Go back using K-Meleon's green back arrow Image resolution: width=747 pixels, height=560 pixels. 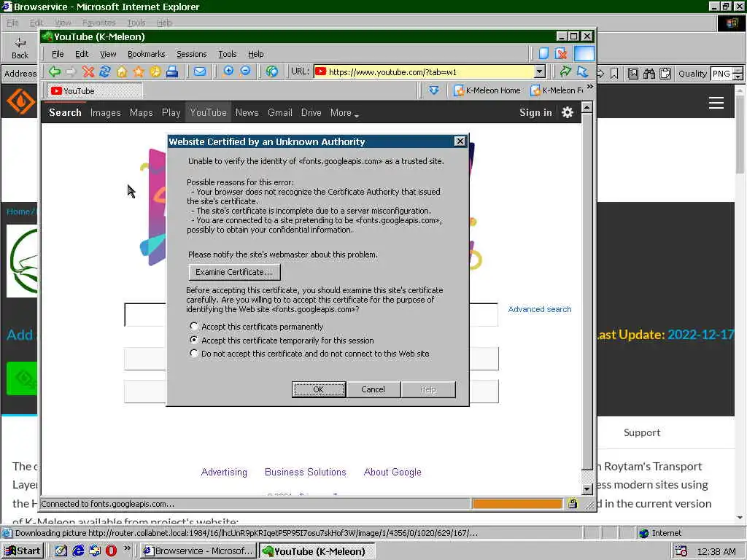[x=54, y=72]
